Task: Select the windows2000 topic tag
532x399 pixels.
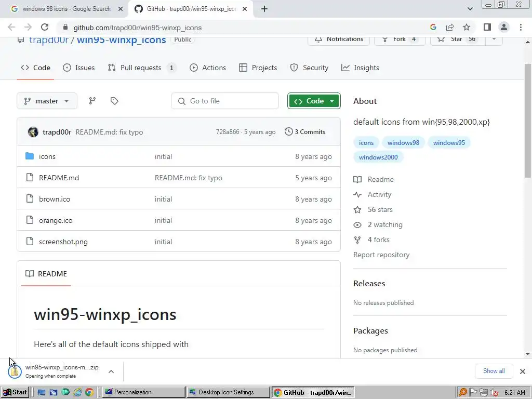Action: [378, 157]
